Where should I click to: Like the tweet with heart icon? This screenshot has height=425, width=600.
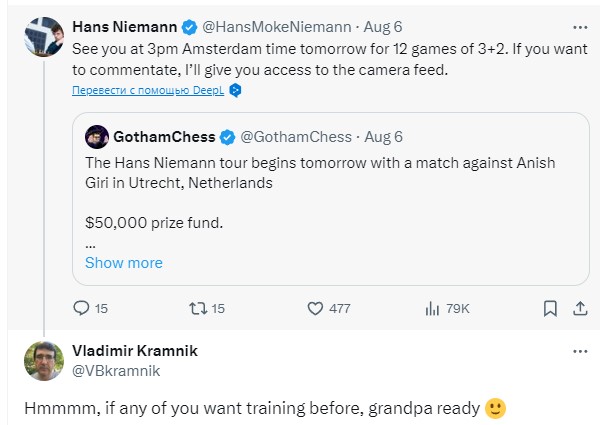[x=315, y=309]
